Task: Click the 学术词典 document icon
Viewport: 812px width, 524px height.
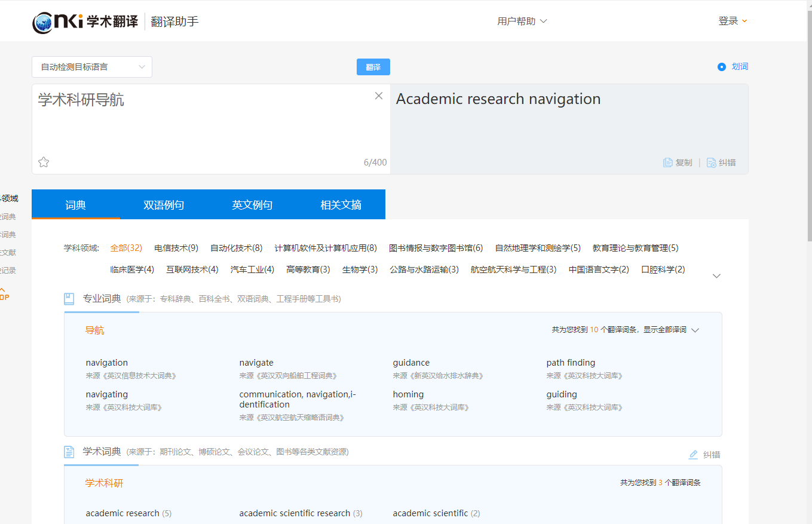Action: click(x=69, y=452)
